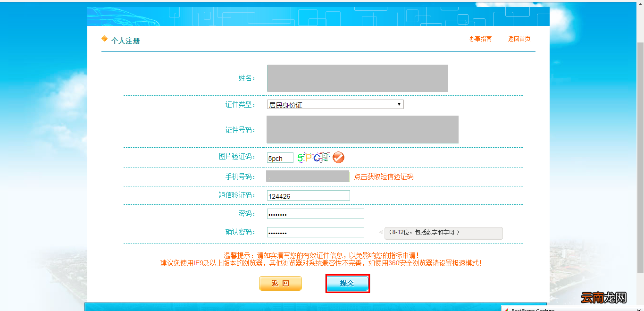This screenshot has width=644, height=311.
Task: Select the 手机号码 input box
Action: (x=308, y=177)
